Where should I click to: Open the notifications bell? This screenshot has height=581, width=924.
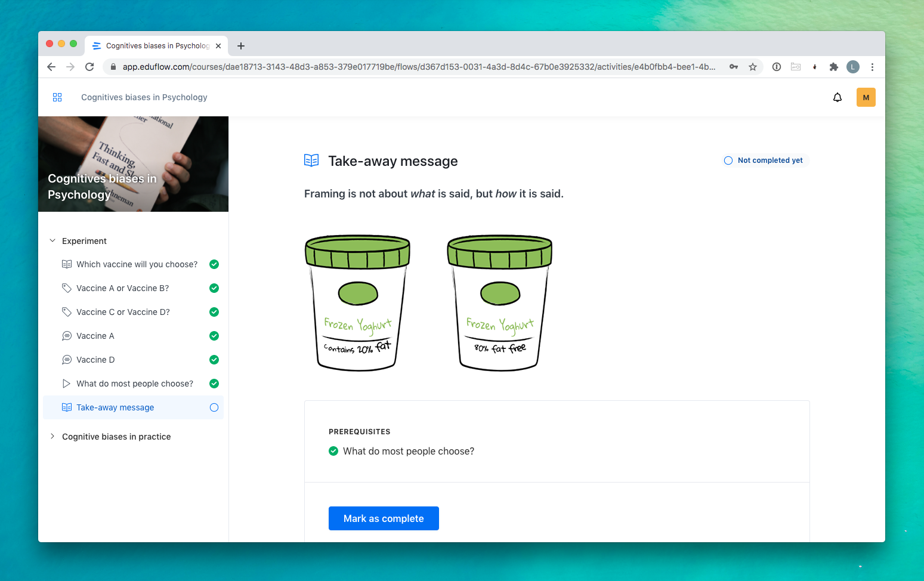pos(838,97)
